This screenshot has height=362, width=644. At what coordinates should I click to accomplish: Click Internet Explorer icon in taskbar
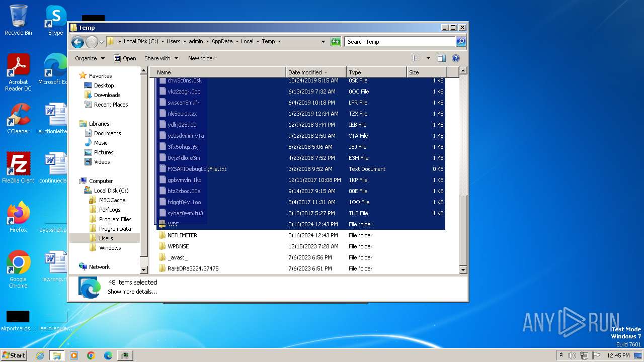[x=40, y=355]
